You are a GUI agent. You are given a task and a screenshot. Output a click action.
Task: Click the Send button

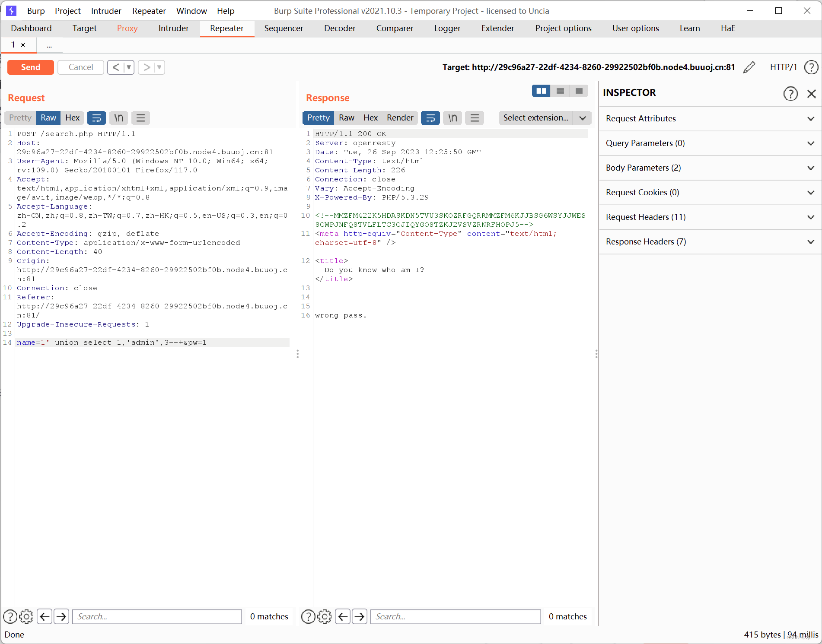coord(31,67)
